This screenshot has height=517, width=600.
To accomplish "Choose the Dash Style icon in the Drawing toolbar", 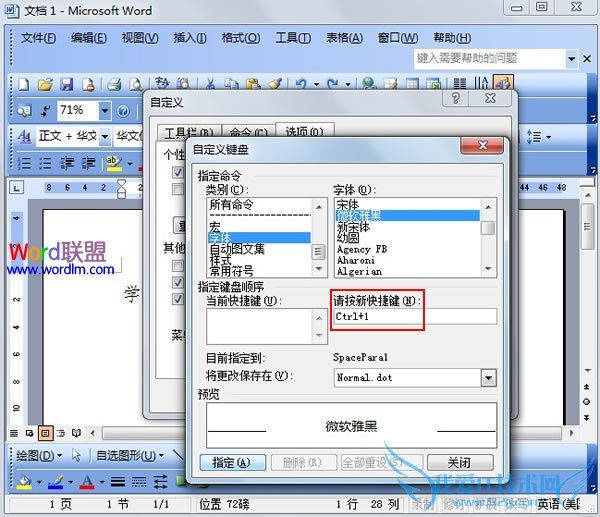I will tap(139, 482).
